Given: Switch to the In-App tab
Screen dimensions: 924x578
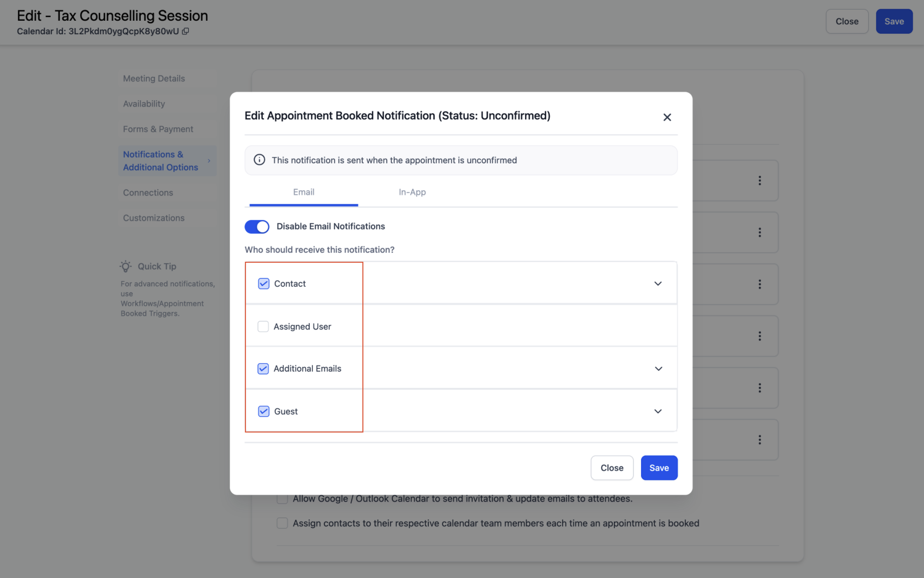Looking at the screenshot, I should click(x=412, y=192).
